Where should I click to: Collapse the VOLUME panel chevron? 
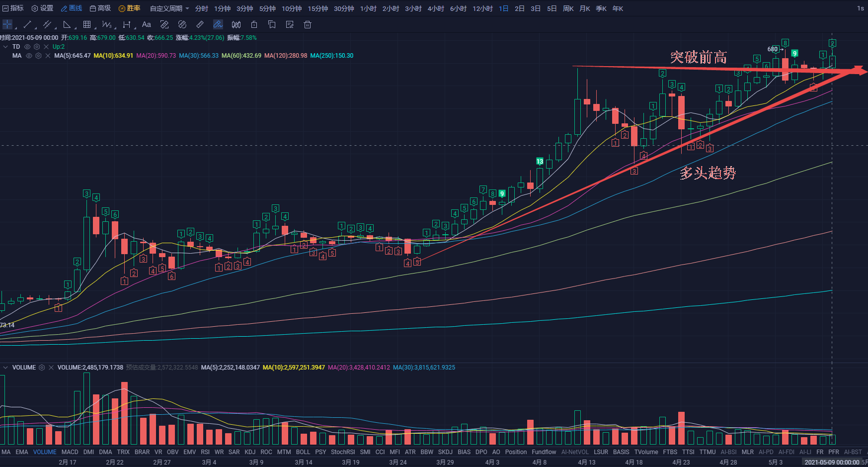5,368
